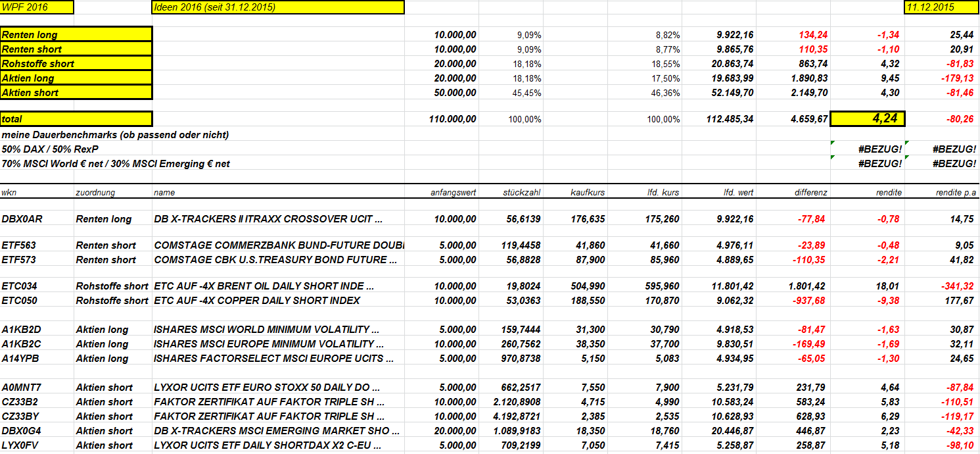Click the '50% DAX / 50% RexP' row
The width and height of the screenshot is (980, 454).
(51, 149)
